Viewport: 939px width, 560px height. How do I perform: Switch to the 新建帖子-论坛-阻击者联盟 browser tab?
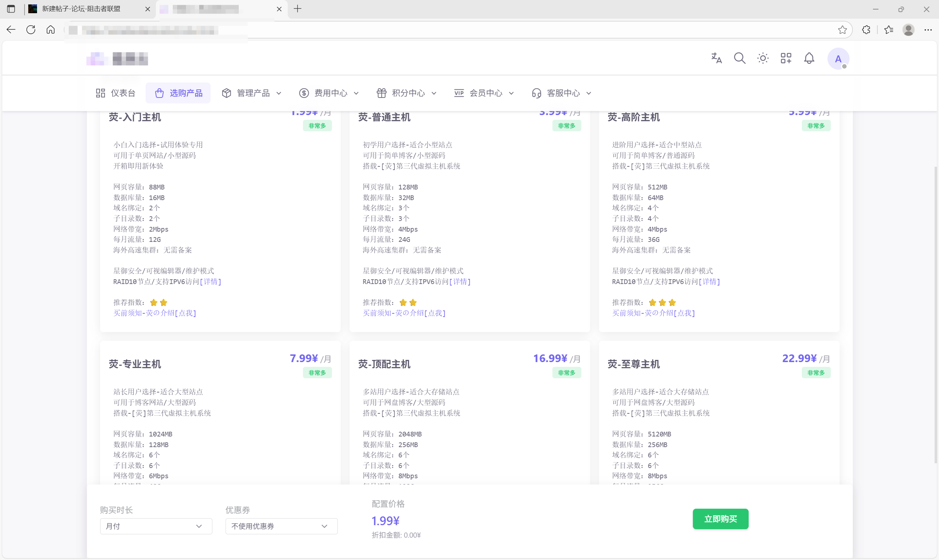click(81, 9)
